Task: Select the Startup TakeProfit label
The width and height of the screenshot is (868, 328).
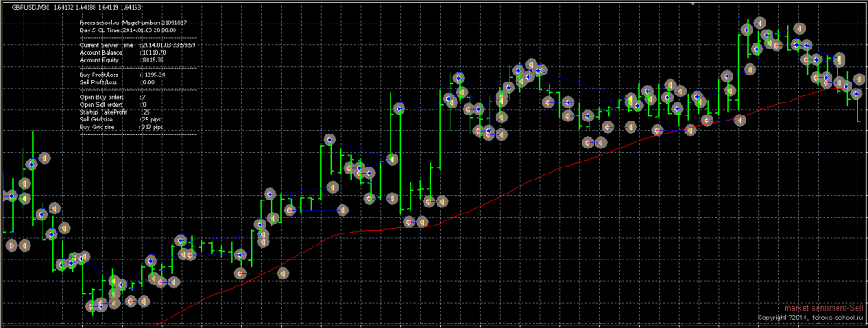Action: tap(103, 112)
